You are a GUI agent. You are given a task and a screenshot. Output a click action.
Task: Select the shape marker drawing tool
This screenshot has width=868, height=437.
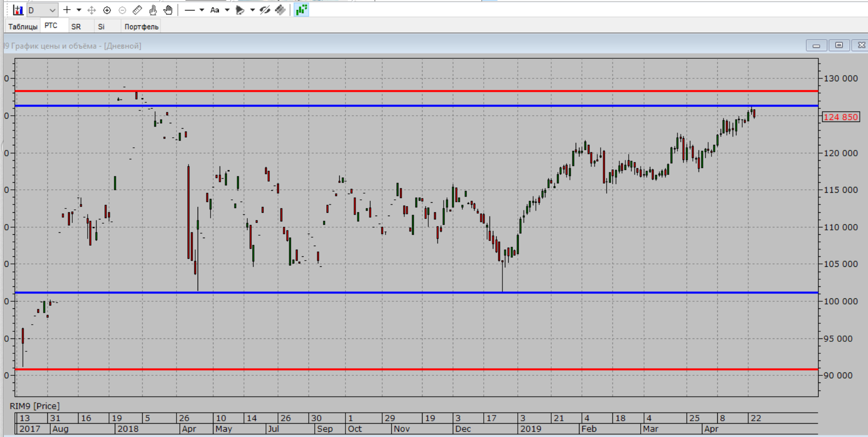240,10
